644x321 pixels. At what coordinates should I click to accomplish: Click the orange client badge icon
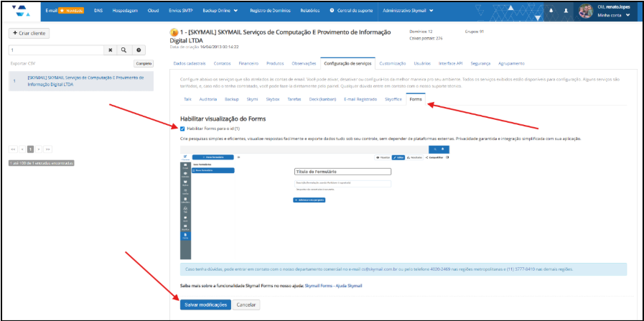[173, 32]
